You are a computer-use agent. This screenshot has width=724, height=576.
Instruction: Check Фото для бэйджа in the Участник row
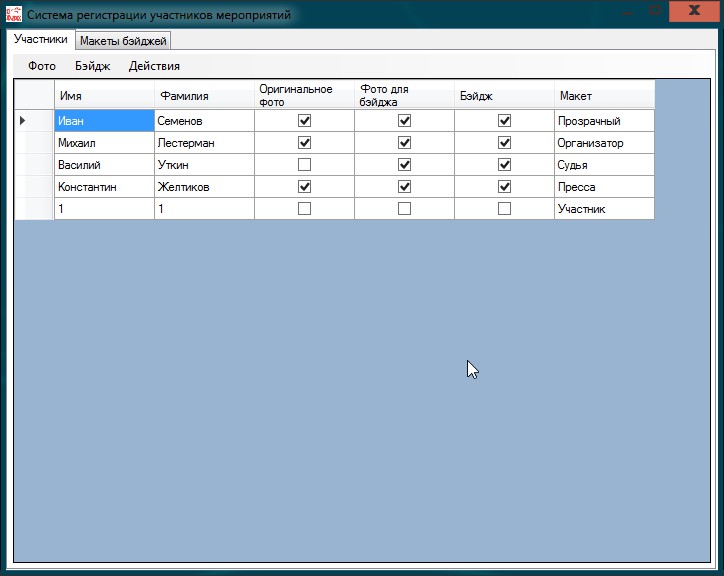404,208
